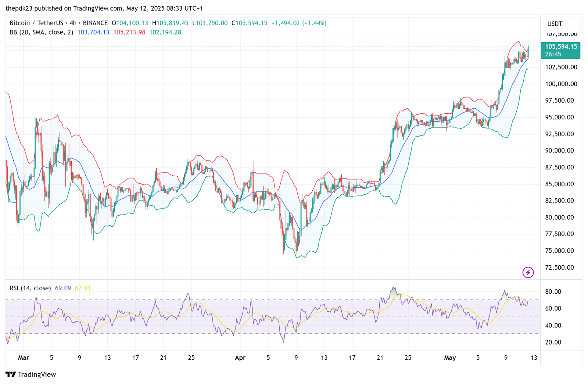This screenshot has width=588, height=384.
Task: Open the RSI (14, close) indicator legend
Action: pyautogui.click(x=30, y=288)
